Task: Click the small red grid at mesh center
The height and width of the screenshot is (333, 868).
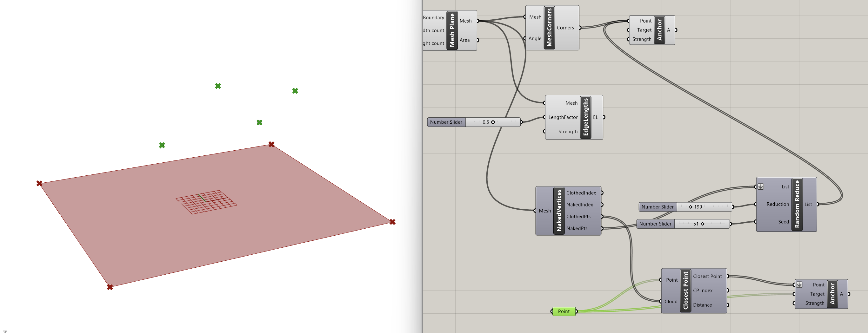Action: point(206,202)
